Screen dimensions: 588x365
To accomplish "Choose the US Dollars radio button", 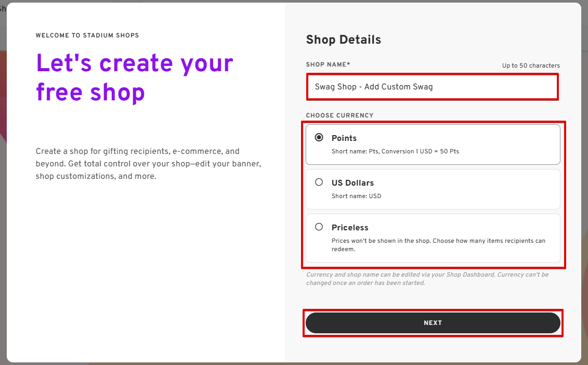I will (x=319, y=182).
